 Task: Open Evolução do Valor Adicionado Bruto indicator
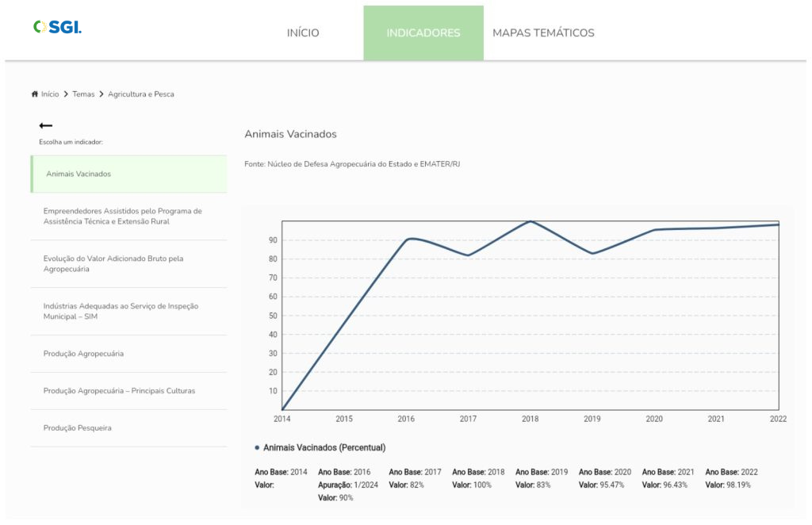pyautogui.click(x=113, y=264)
